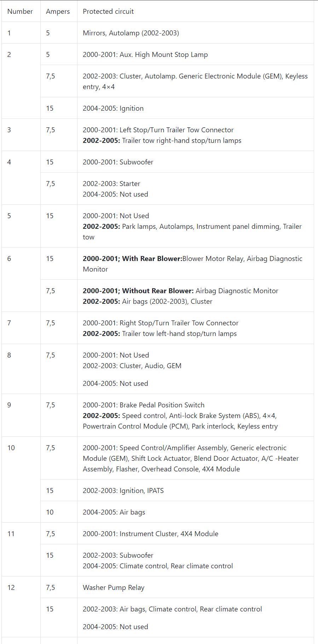The width and height of the screenshot is (318, 644).
Task: Select the Park lamps, Autolamps description
Action: pos(192,232)
